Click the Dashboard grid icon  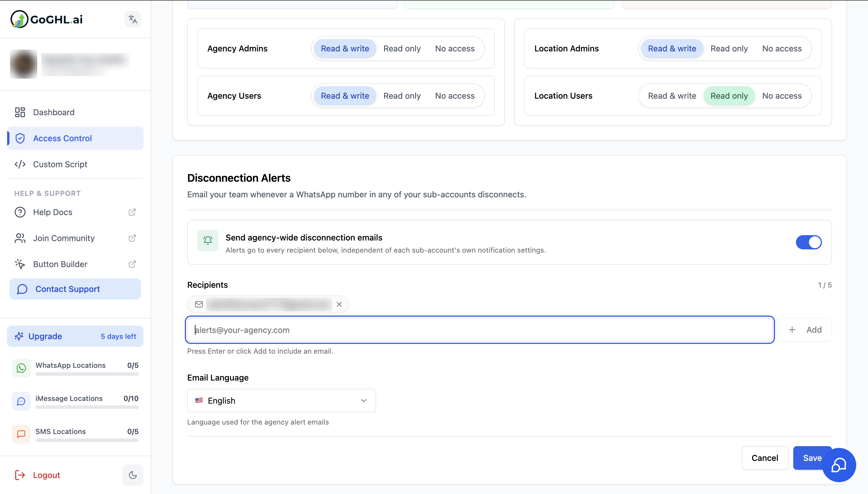coord(20,112)
